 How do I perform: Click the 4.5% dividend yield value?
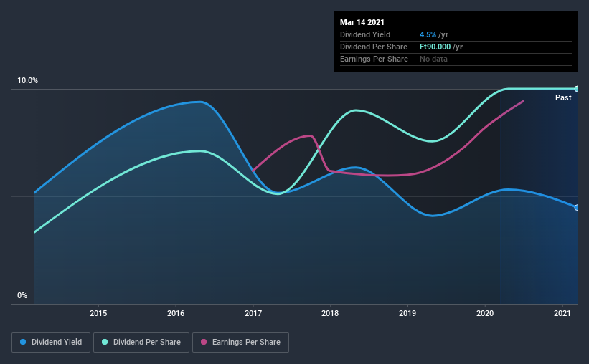click(x=428, y=34)
